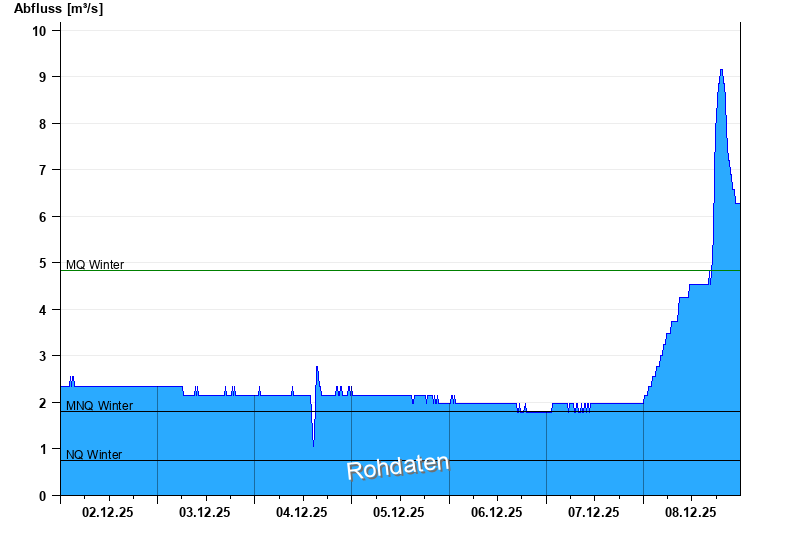Click the y-axis value 0
Screen dimensions: 800x550
click(x=43, y=496)
